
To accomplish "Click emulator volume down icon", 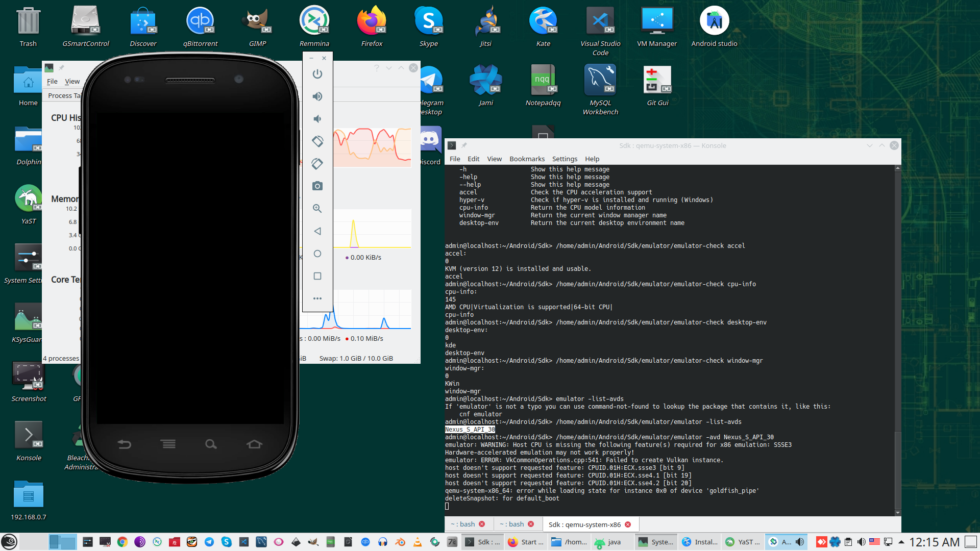I will [317, 119].
